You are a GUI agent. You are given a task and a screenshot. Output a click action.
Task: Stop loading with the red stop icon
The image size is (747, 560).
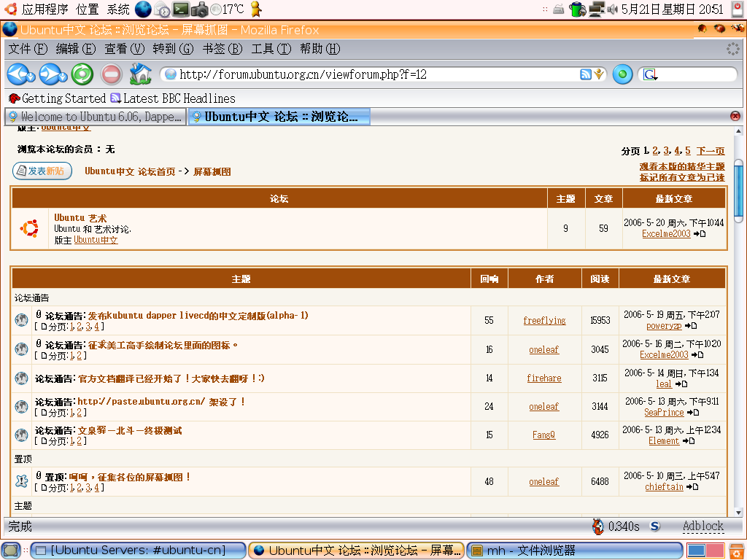tap(112, 74)
